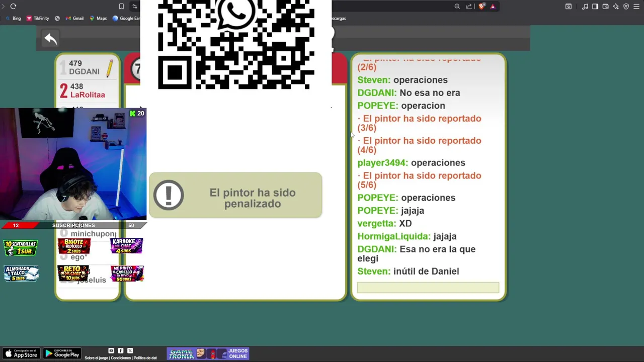Open the App Store download badge
The image size is (644, 362).
coord(20,353)
